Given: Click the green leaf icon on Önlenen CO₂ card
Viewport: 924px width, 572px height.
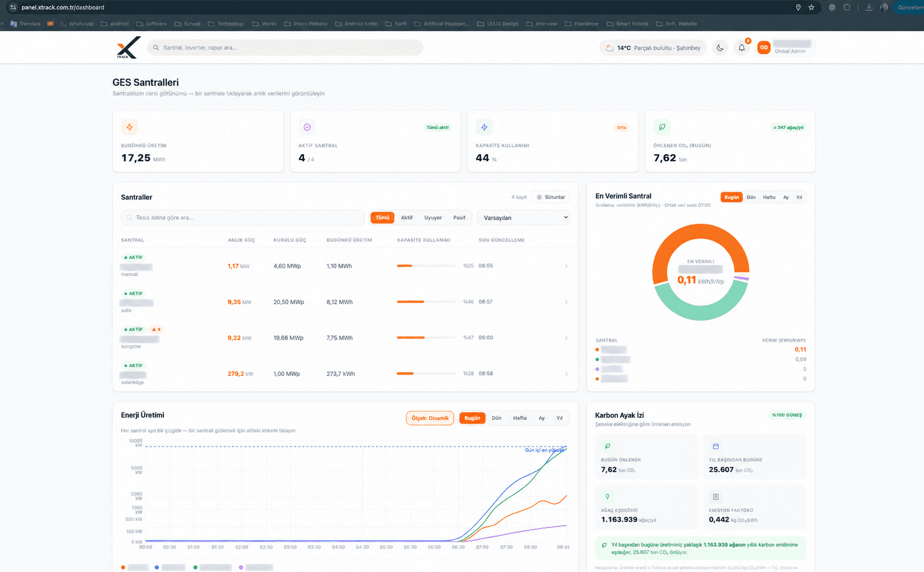Looking at the screenshot, I should tap(662, 127).
